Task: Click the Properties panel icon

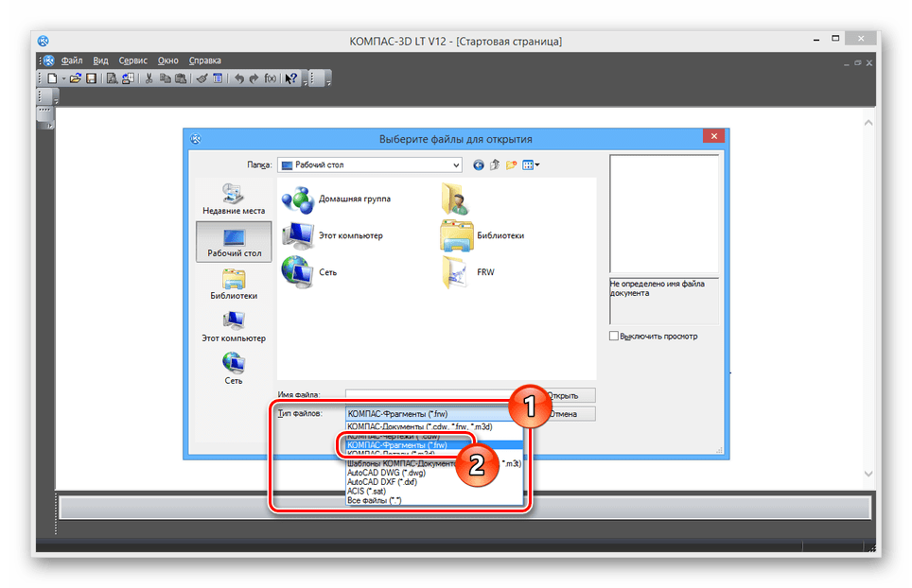Action: click(x=218, y=78)
